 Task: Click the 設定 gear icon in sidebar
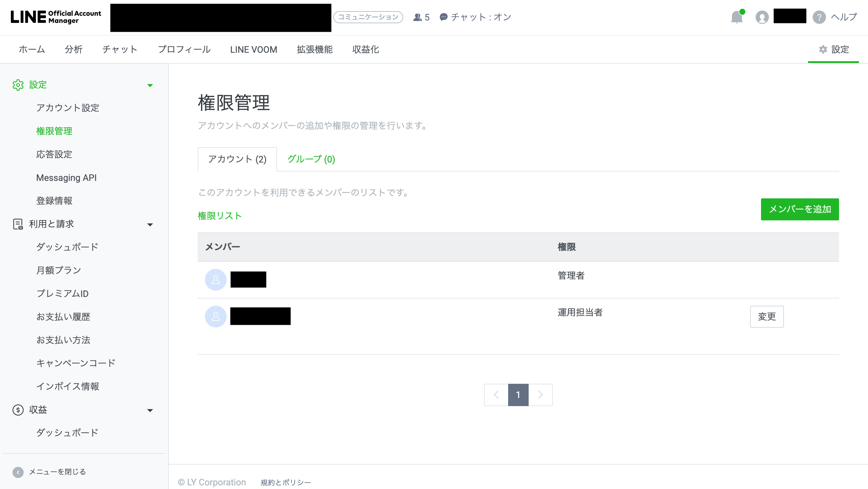[x=18, y=85]
